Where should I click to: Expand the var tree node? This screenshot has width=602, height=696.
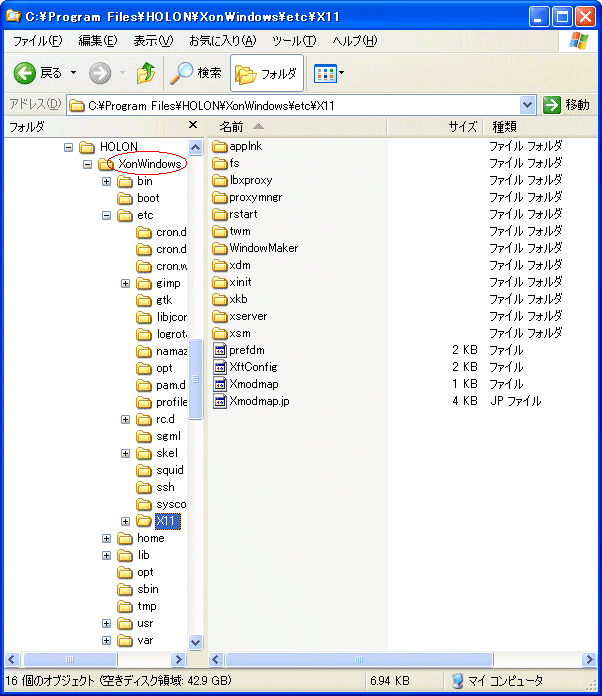107,641
